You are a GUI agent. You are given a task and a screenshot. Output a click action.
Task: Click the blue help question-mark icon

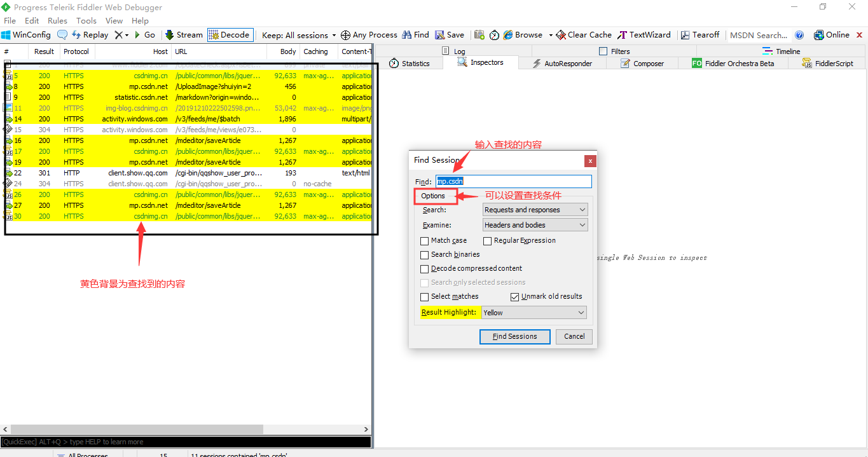pos(799,35)
